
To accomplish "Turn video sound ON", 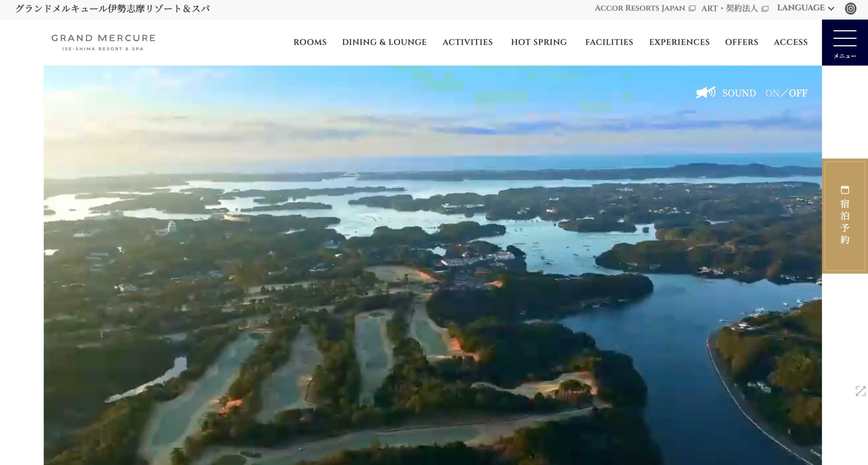I will [772, 93].
